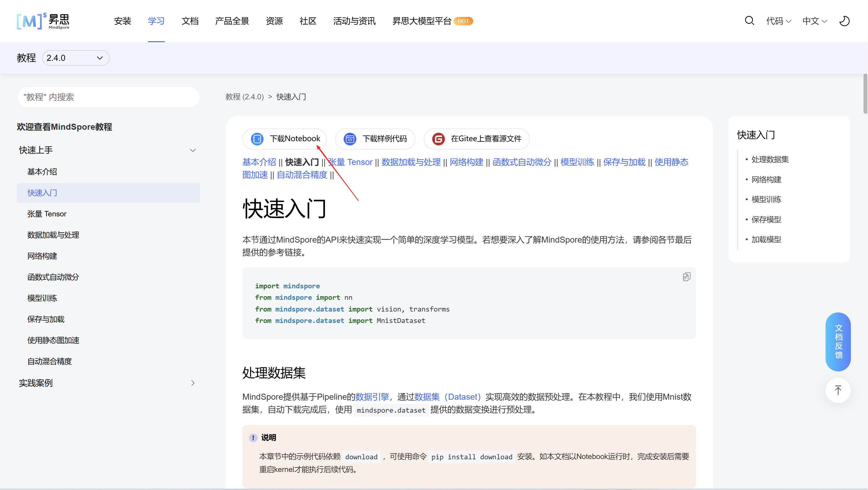Expand the 实践案例 sidebar section
Viewport: 868px width, 490px height.
pyautogui.click(x=193, y=383)
